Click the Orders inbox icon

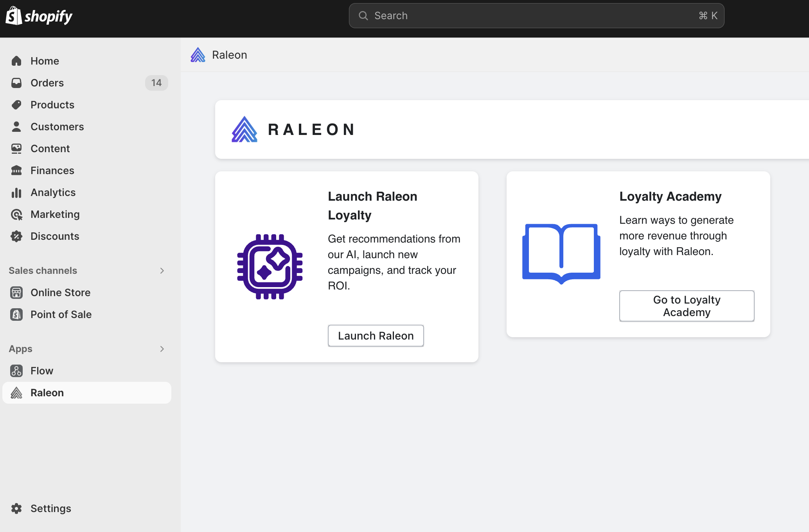[x=16, y=83]
